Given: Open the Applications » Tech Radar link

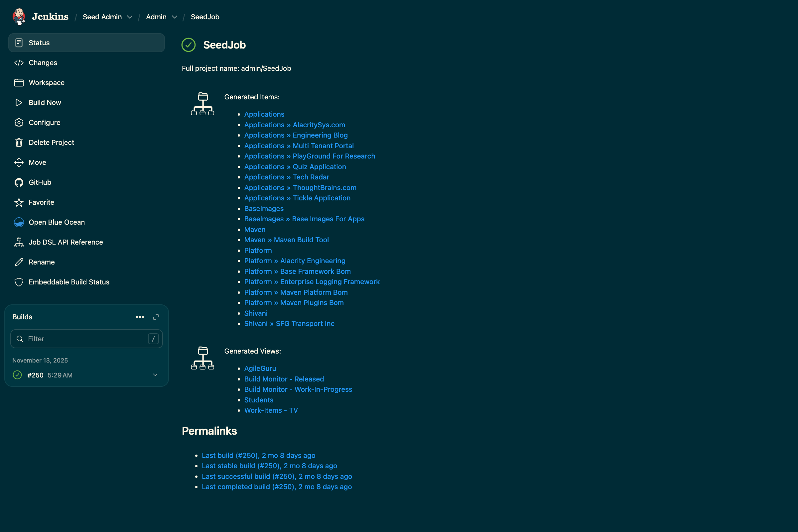Looking at the screenshot, I should tap(287, 177).
